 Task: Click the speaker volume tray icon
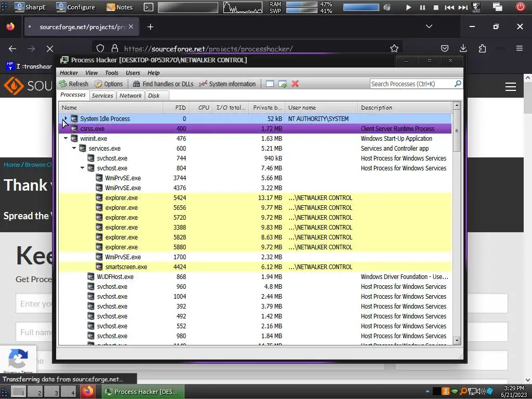coord(481,391)
